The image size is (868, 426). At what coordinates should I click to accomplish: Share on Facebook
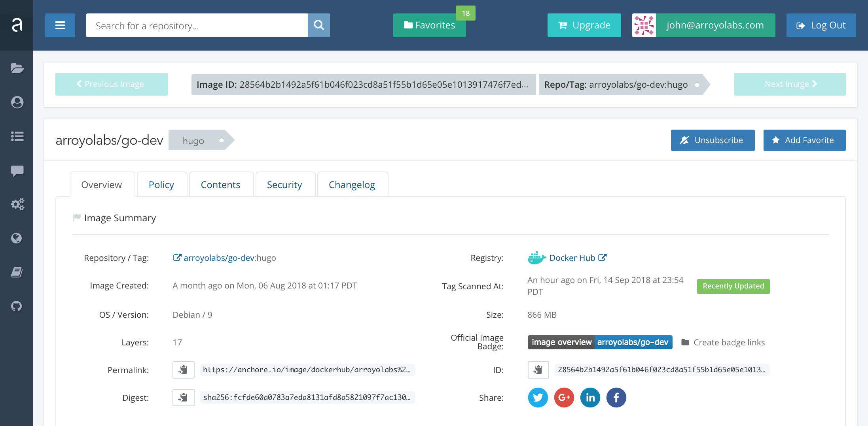(616, 398)
